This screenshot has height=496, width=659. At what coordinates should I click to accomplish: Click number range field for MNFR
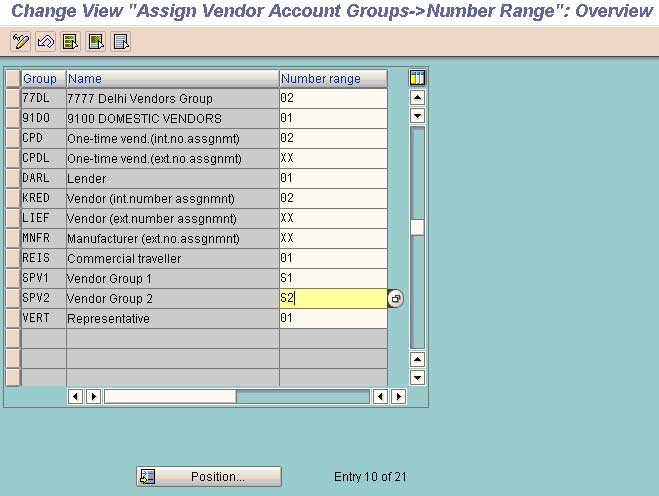tap(333, 238)
